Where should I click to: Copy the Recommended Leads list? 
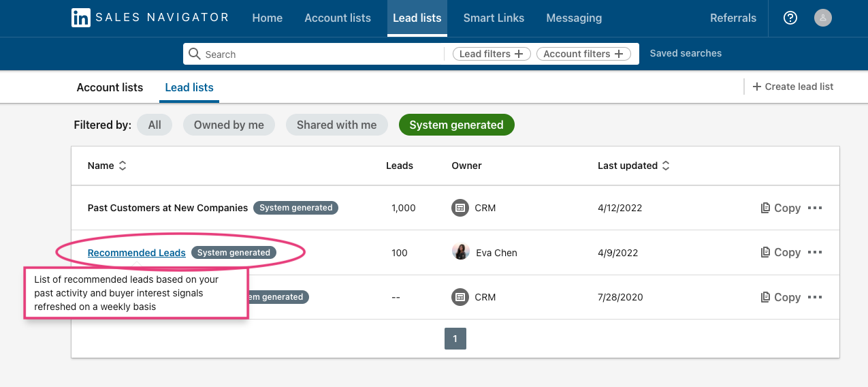tap(780, 252)
